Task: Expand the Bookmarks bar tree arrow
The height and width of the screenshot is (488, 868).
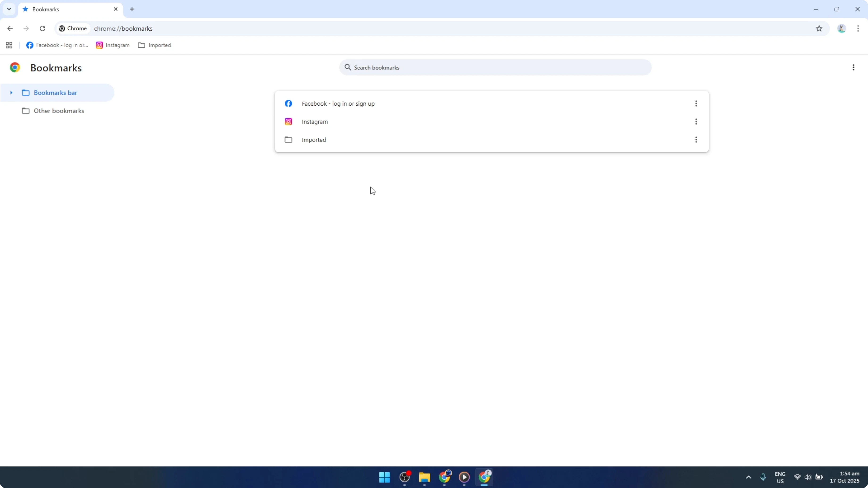Action: [11, 93]
